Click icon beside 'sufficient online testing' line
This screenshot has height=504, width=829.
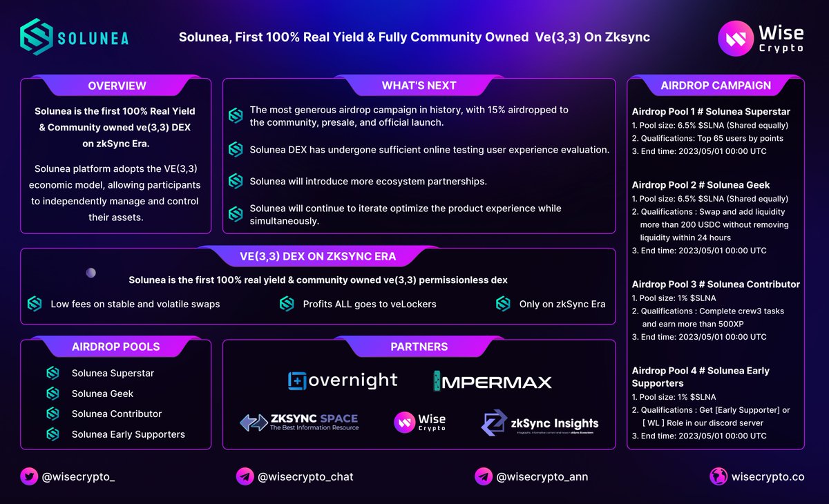236,149
